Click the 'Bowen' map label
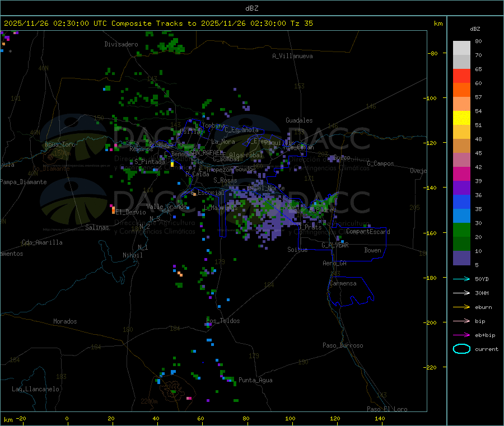This screenshot has width=504, height=426. pos(372,250)
